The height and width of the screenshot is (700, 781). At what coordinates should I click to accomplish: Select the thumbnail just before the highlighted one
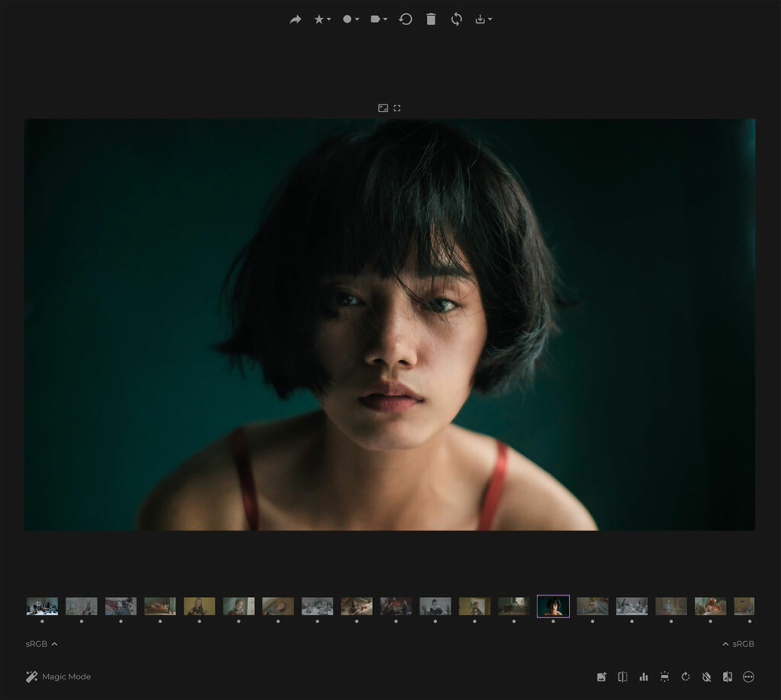click(x=513, y=606)
